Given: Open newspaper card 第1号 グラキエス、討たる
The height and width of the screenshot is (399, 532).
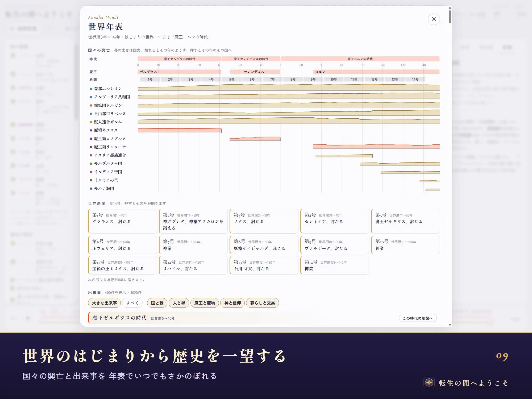Looking at the screenshot, I should 122,221.
